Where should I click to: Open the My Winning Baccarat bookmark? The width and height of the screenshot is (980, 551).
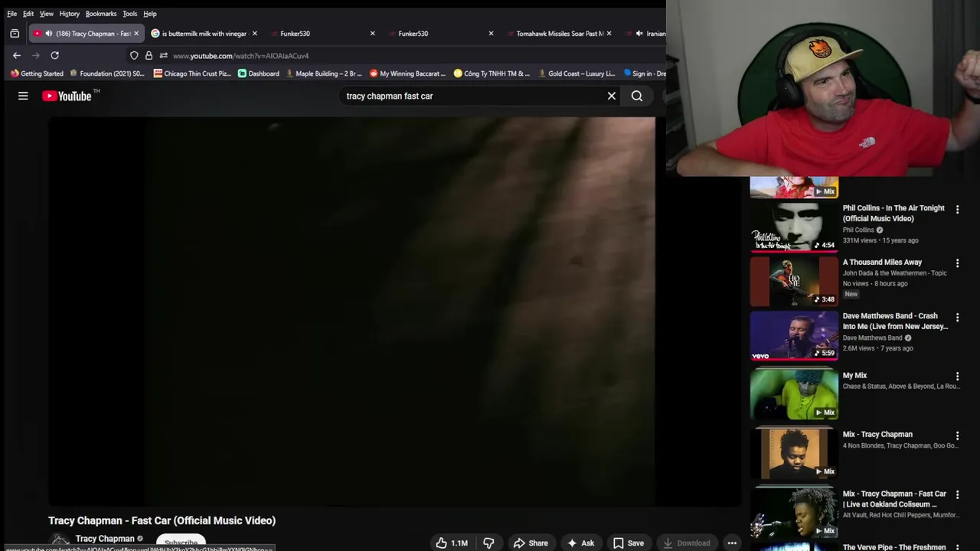pos(407,73)
